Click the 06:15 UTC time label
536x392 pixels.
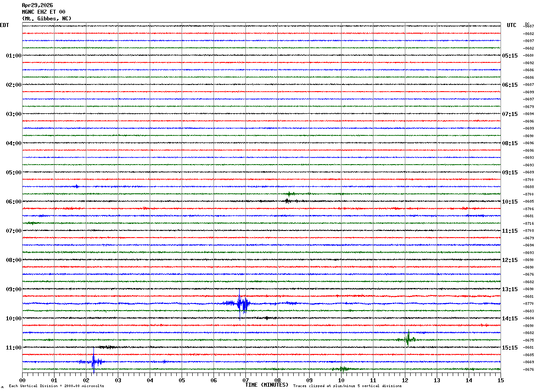pos(509,85)
